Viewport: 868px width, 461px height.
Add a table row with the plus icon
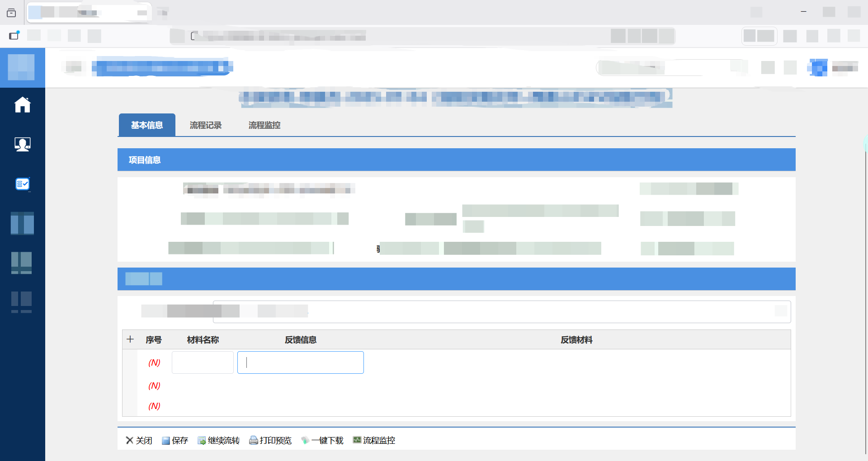[x=130, y=339]
